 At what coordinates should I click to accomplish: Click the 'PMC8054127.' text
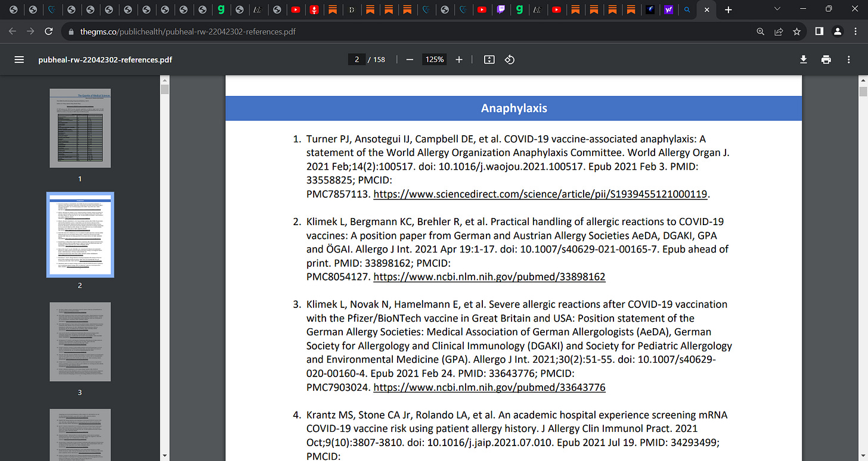pos(339,276)
